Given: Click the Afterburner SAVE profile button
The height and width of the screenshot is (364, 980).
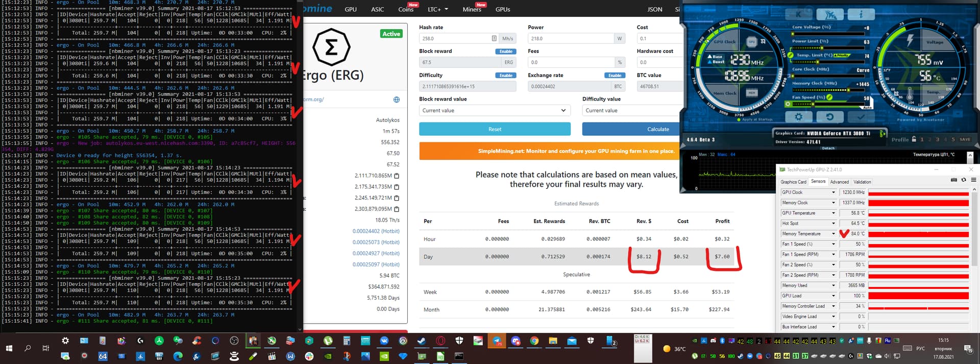Looking at the screenshot, I should (965, 139).
